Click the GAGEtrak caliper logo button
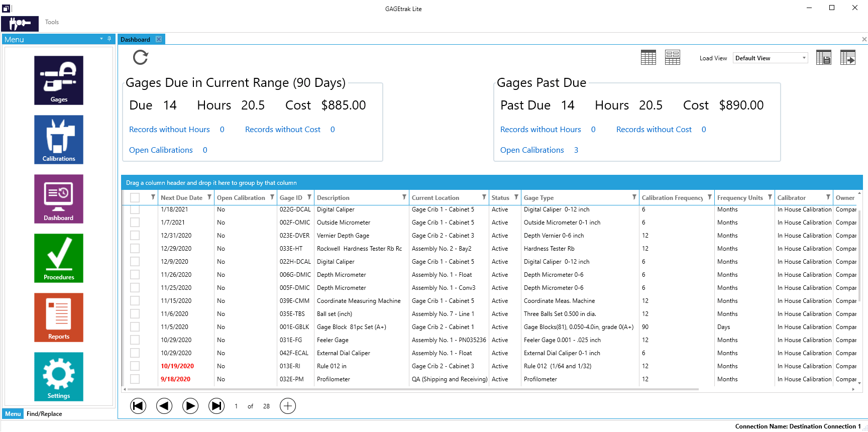The height and width of the screenshot is (432, 868). 20,24
